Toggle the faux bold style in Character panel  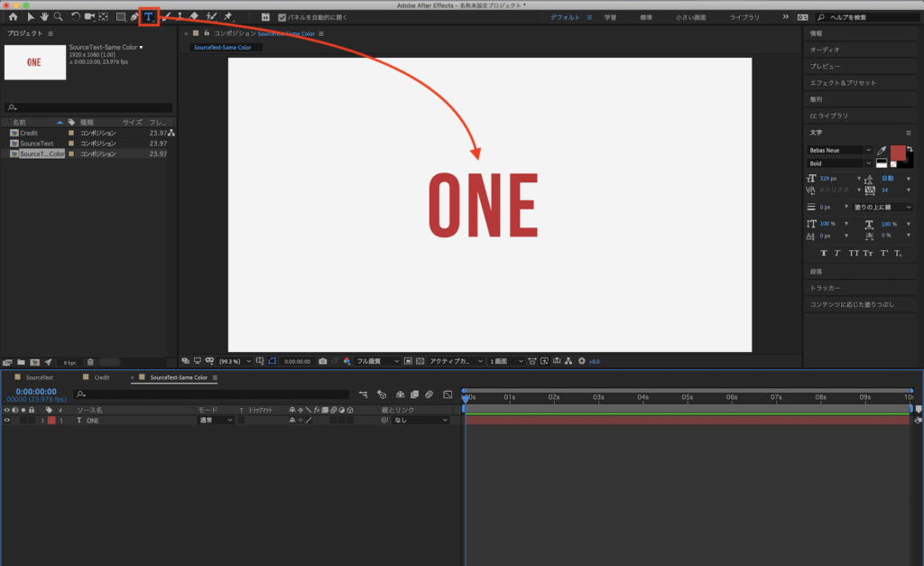824,253
